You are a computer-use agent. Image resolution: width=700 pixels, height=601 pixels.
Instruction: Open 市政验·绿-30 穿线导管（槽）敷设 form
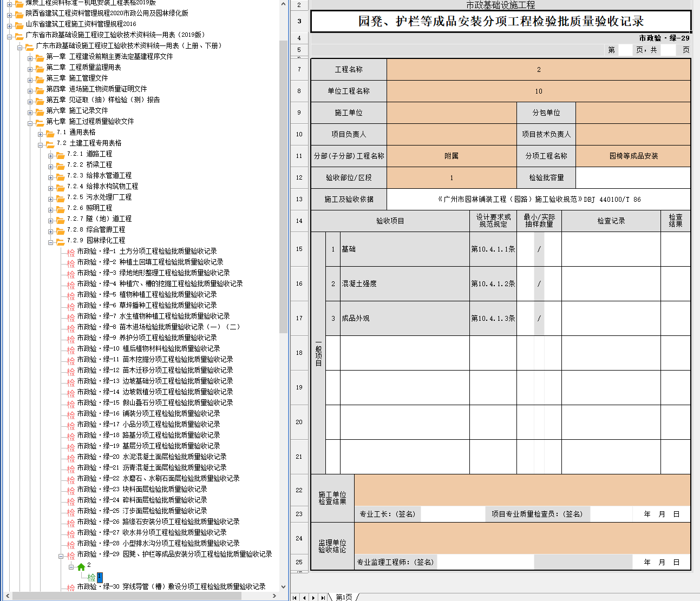171,586
